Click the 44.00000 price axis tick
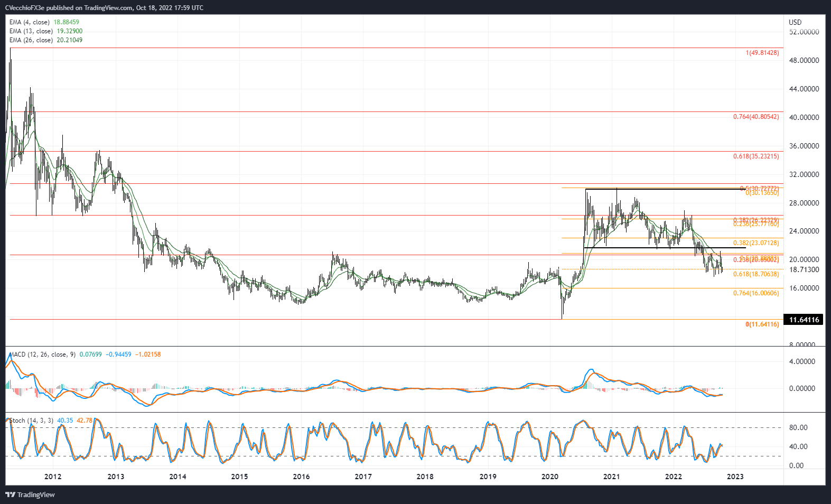This screenshot has height=504, width=831. point(804,89)
